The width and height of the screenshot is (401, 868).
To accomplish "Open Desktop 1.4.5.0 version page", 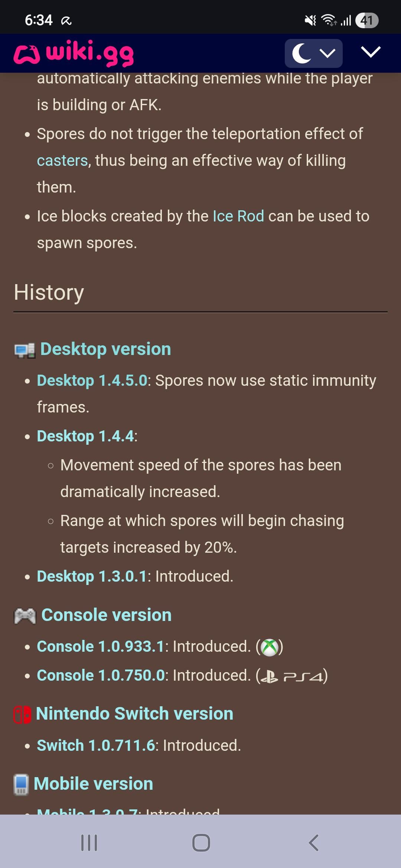I will 92,381.
